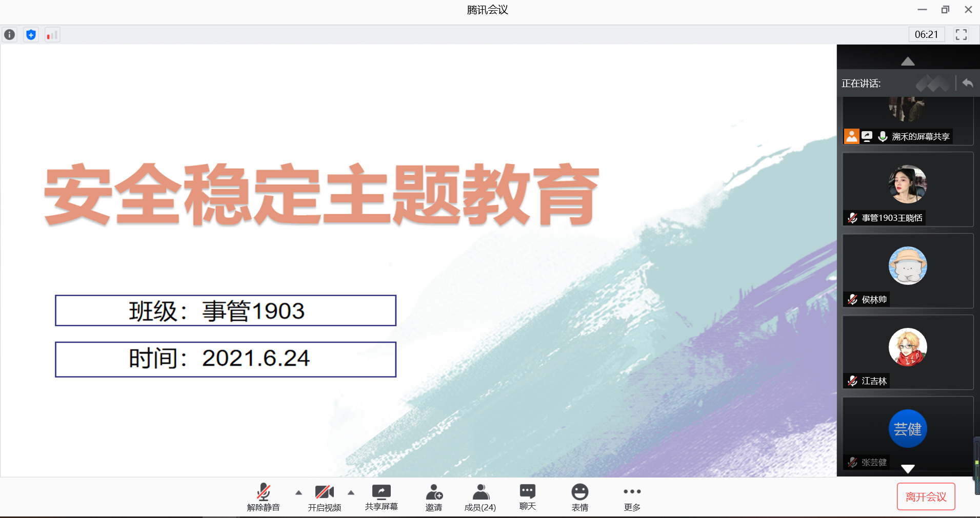
Task: Select the 侯林帅 participant thumbnail
Action: pos(907,271)
